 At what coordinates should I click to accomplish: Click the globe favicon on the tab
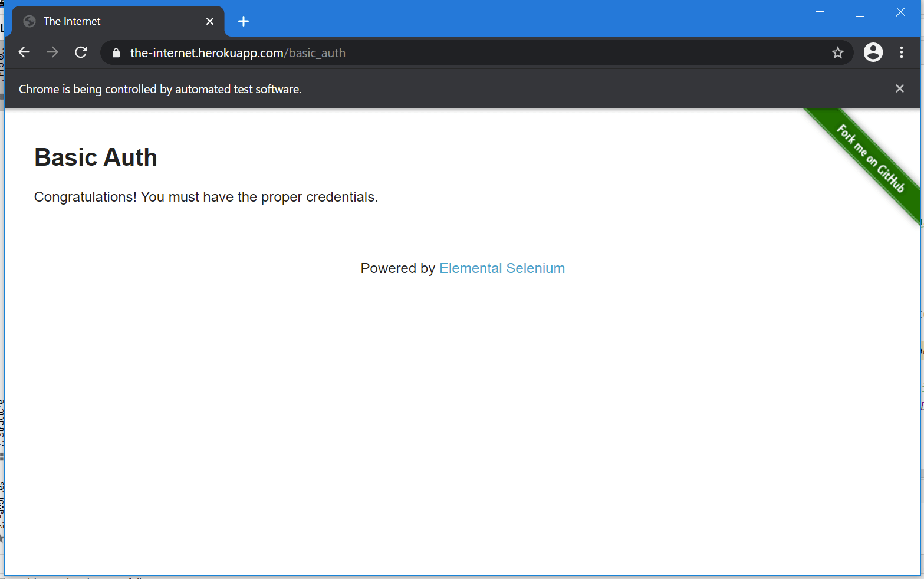click(x=29, y=21)
